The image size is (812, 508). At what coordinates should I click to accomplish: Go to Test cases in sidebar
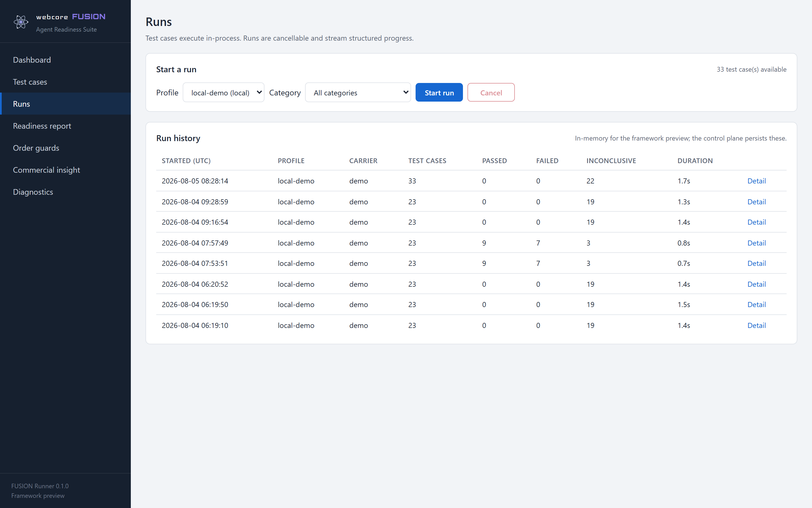click(65, 82)
